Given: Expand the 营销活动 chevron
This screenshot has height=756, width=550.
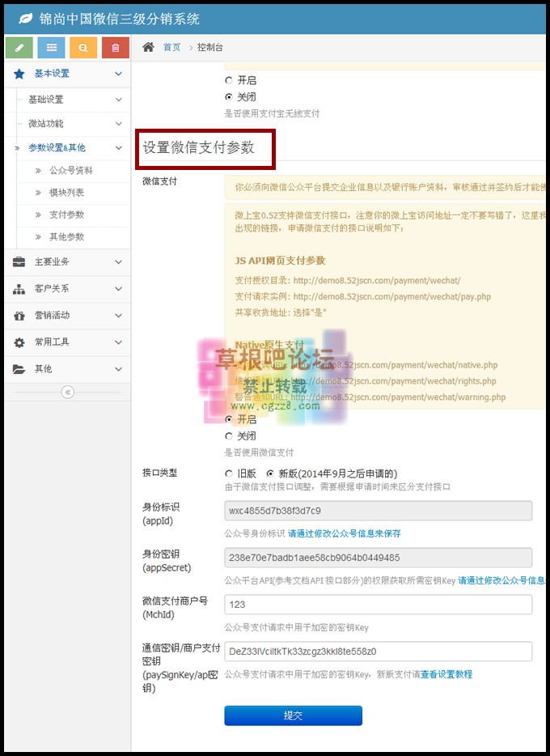Looking at the screenshot, I should click(118, 316).
